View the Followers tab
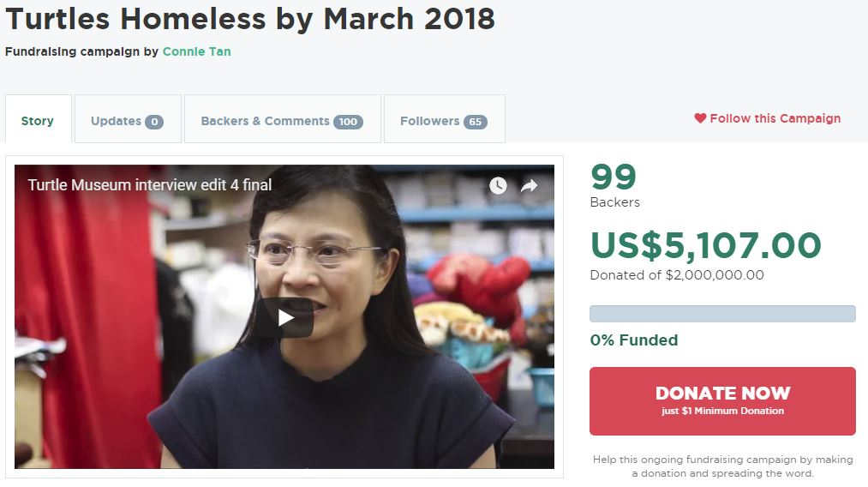 tap(445, 120)
